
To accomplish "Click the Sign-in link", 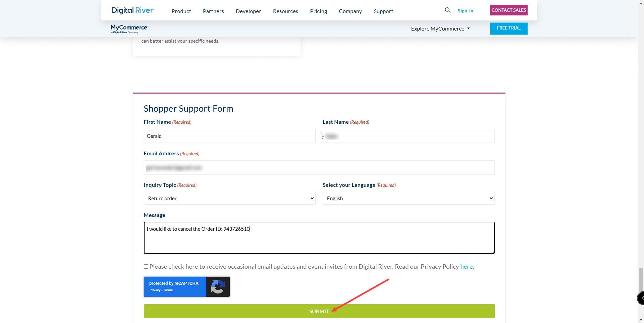I will point(466,10).
